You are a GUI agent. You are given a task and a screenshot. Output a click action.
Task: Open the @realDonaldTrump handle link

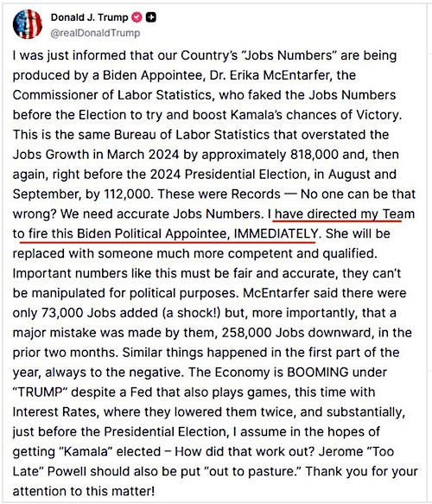click(x=95, y=33)
